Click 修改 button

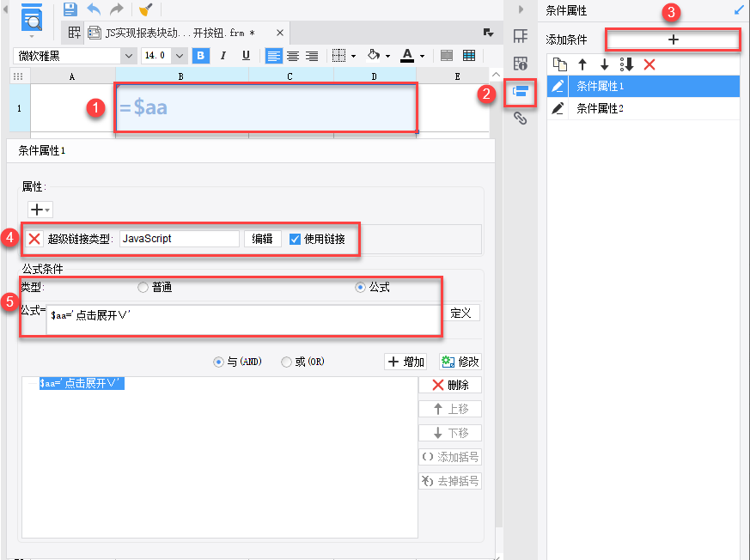460,362
